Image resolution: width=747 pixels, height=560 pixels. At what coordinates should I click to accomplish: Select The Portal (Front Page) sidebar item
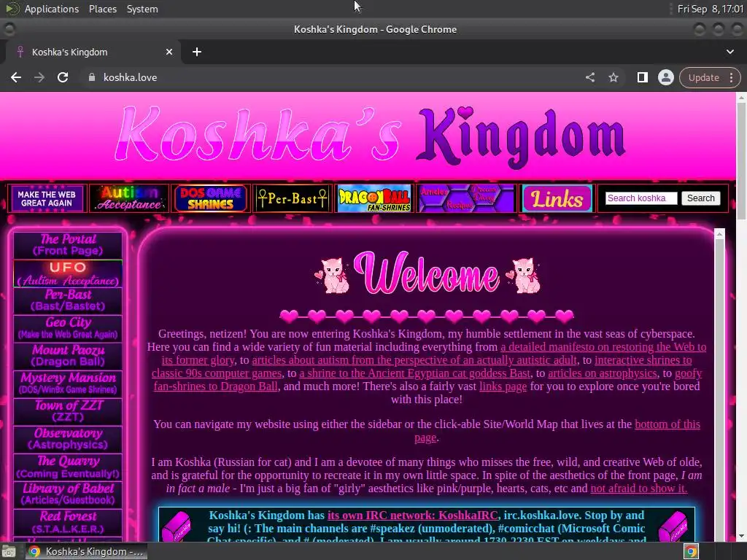coord(68,245)
